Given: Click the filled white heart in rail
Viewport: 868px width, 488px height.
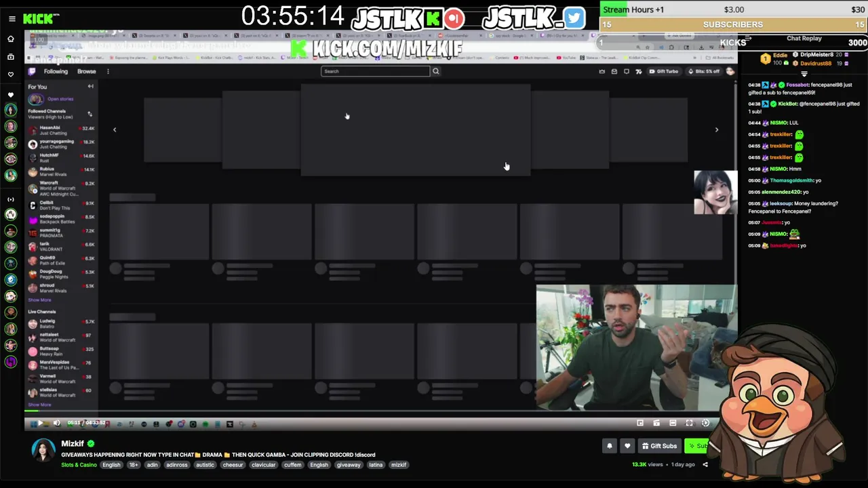Looking at the screenshot, I should 10,95.
